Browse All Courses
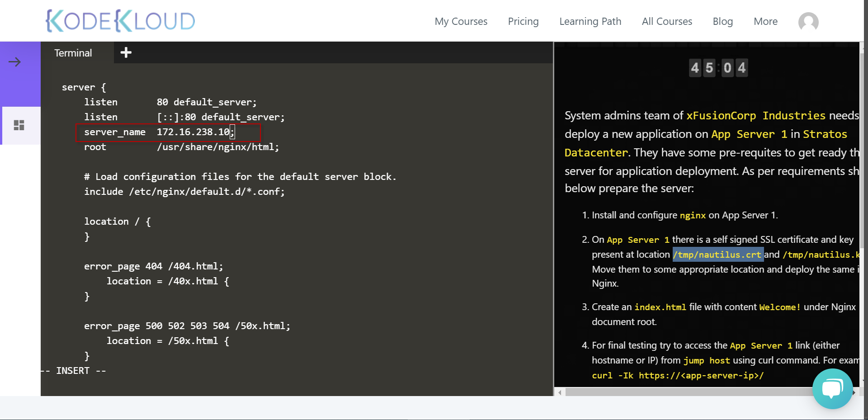This screenshot has width=868, height=420. (x=667, y=21)
